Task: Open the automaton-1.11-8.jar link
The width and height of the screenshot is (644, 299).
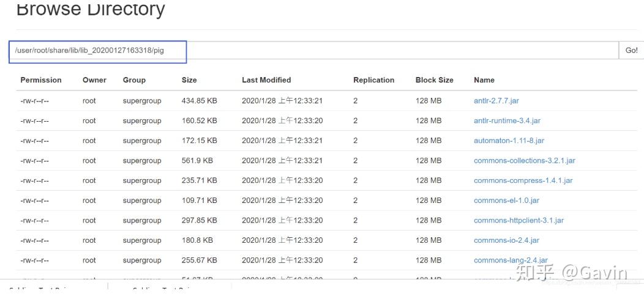Action: (x=509, y=141)
